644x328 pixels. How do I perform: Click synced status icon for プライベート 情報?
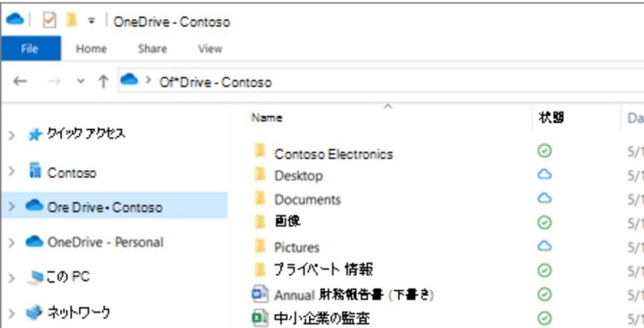coord(545,270)
